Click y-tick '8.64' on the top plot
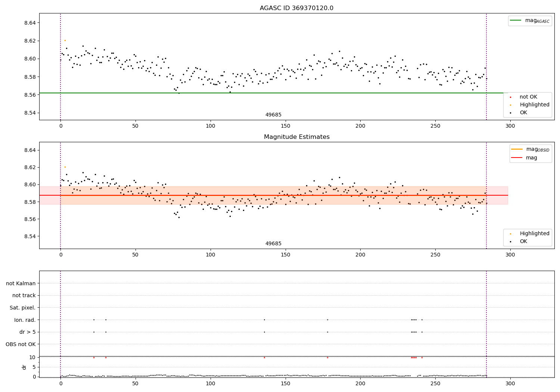The height and width of the screenshot is (392, 560). tap(29, 23)
